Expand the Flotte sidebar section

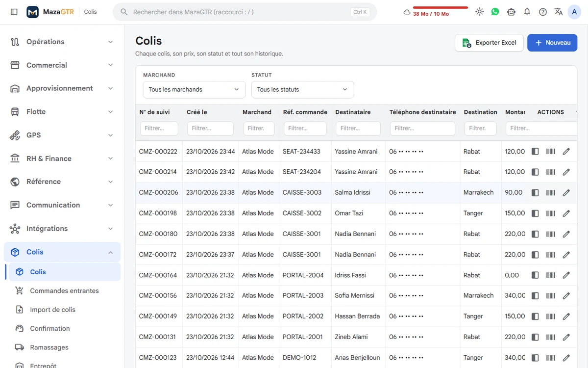62,112
